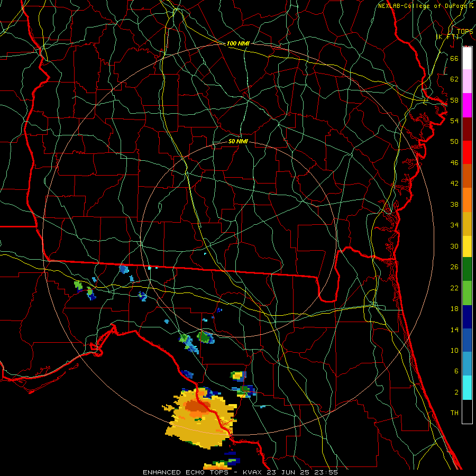This screenshot has width=476, height=476.
Task: Pick the dark orange legend swatch
Action: point(467,176)
